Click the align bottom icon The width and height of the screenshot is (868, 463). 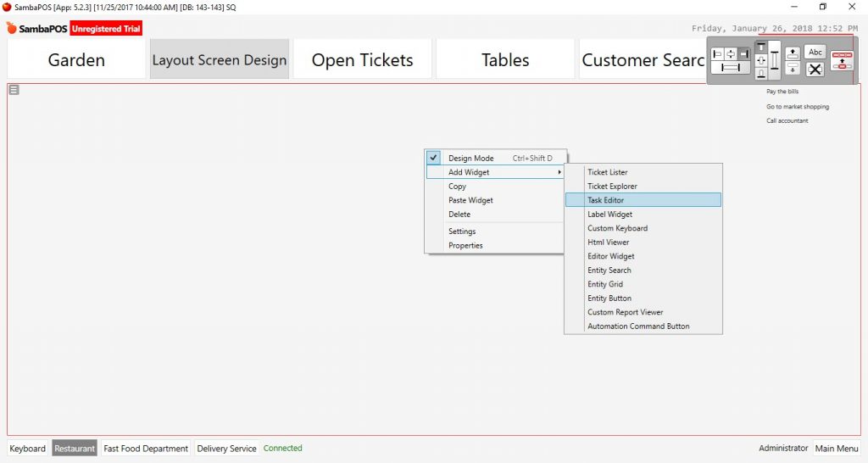pyautogui.click(x=761, y=74)
